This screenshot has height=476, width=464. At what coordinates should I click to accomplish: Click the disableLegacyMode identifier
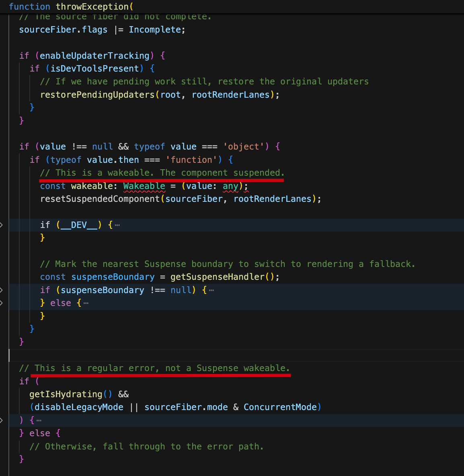pyautogui.click(x=79, y=407)
